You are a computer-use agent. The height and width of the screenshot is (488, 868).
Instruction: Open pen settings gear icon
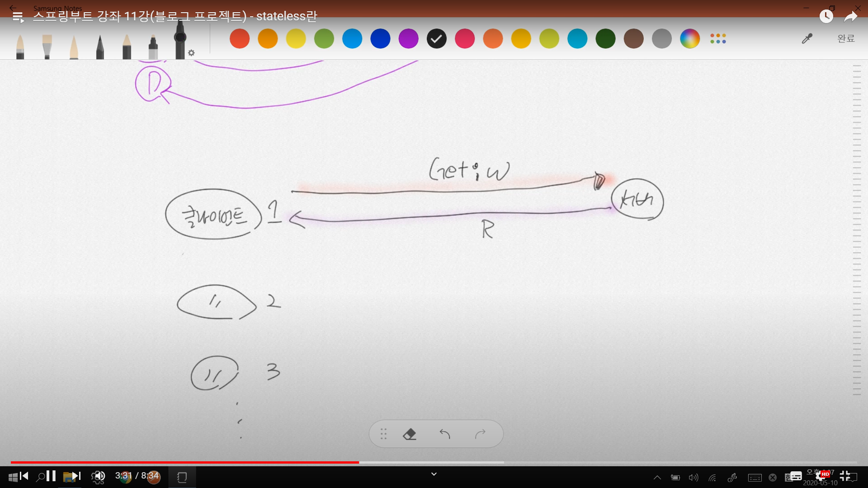pyautogui.click(x=191, y=53)
